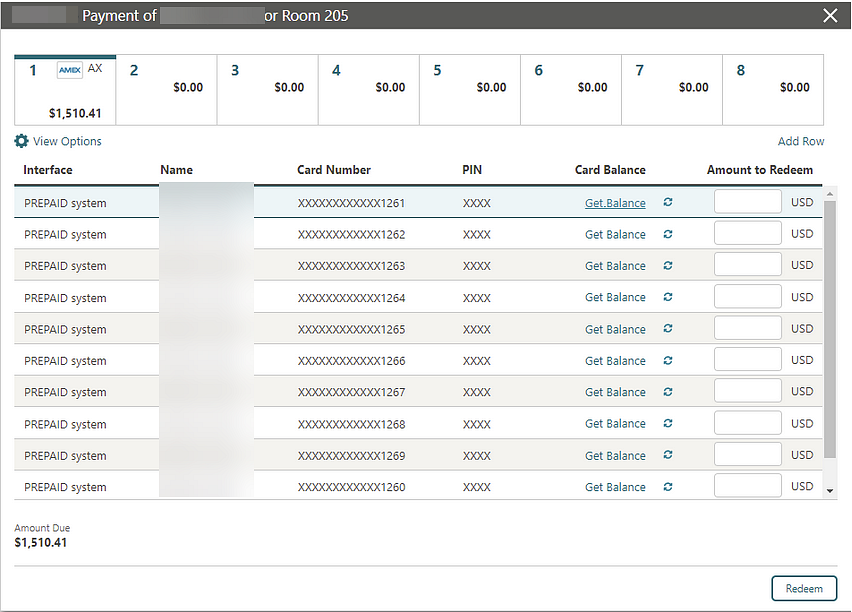852x612 pixels.
Task: Click refresh icon for card ending 1263
Action: point(668,265)
